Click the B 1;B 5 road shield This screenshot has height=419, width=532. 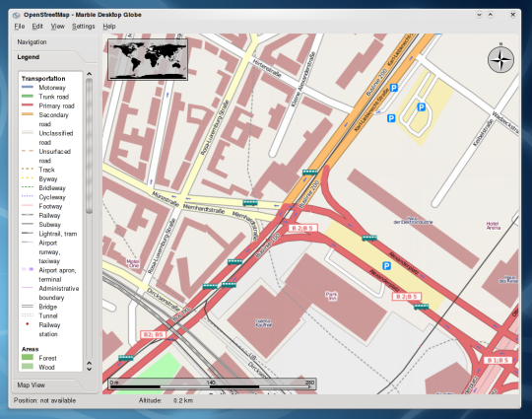tap(498, 360)
